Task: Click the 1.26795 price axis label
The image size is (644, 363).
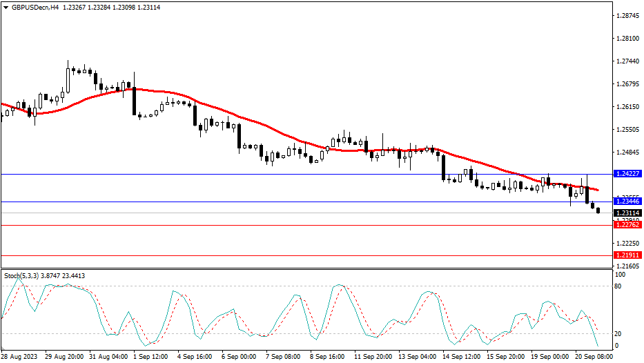Action: point(628,84)
